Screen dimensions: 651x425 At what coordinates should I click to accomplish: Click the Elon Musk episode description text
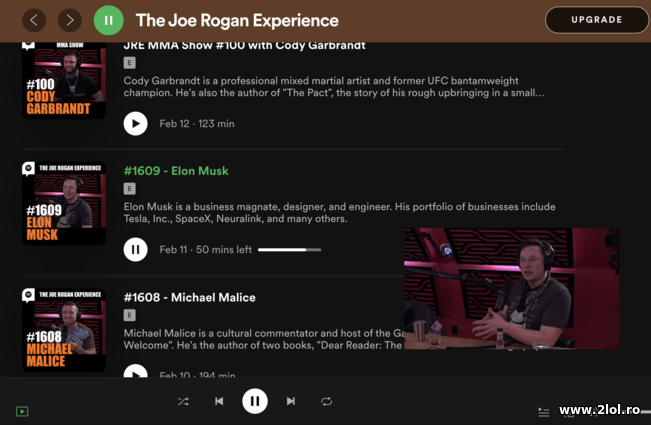pos(339,212)
